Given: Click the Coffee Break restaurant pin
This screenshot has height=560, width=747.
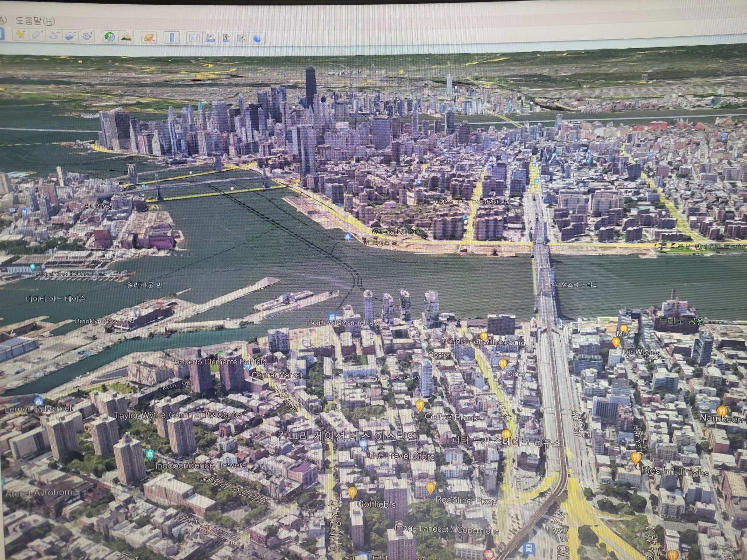Looking at the screenshot, I should (420, 405).
